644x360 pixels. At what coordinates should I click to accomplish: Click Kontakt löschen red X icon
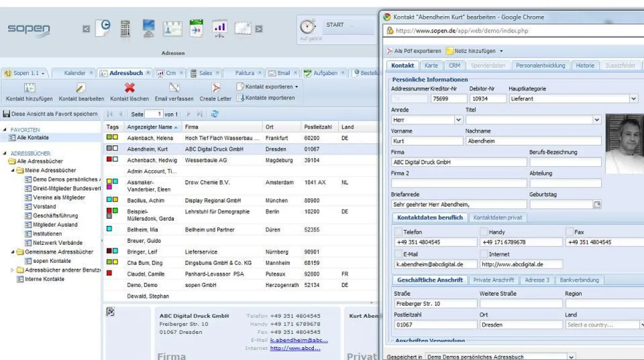coord(129,88)
